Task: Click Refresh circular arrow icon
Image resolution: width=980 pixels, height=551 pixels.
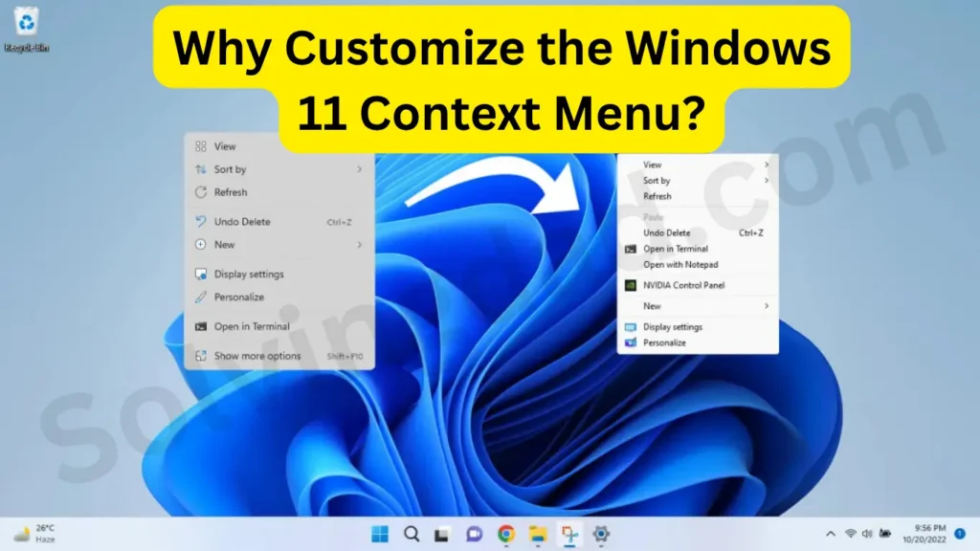Action: coord(201,192)
